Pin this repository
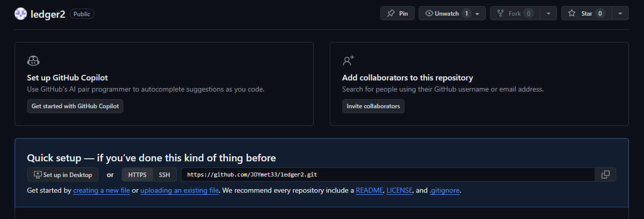Screen dimensions: 644x219 [398, 14]
